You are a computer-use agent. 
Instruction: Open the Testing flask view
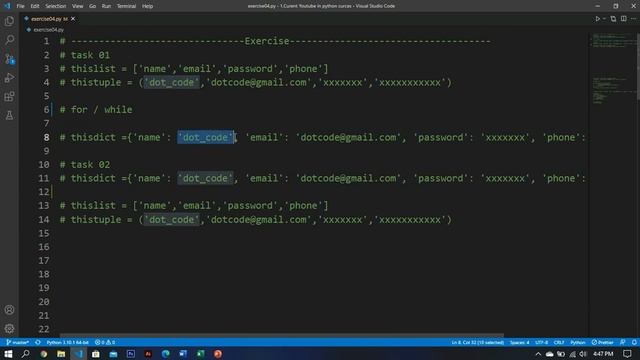[x=9, y=116]
